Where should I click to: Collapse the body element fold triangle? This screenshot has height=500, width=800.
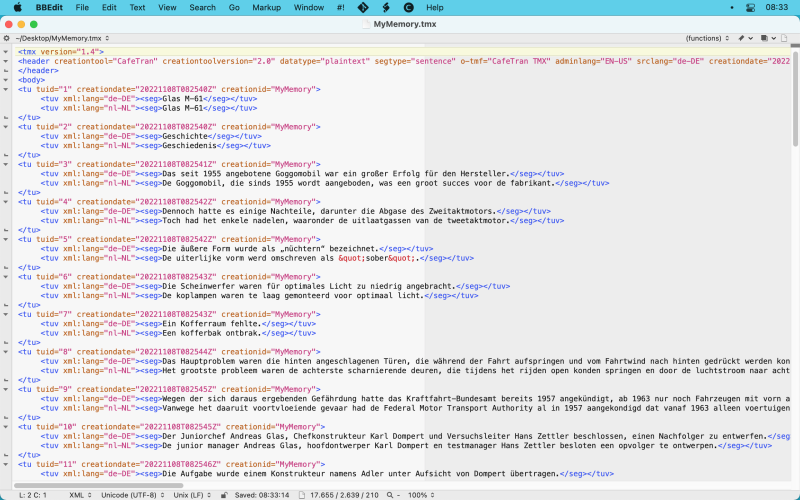6,80
